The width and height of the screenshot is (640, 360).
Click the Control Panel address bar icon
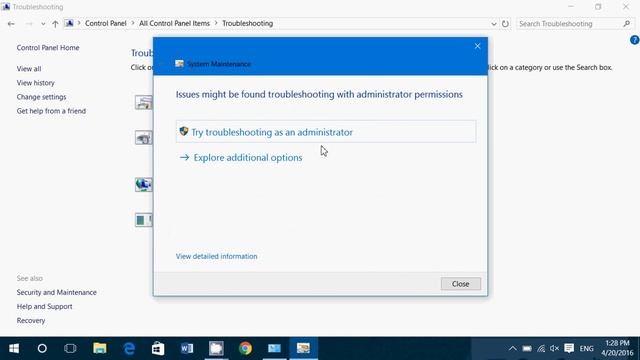click(69, 23)
